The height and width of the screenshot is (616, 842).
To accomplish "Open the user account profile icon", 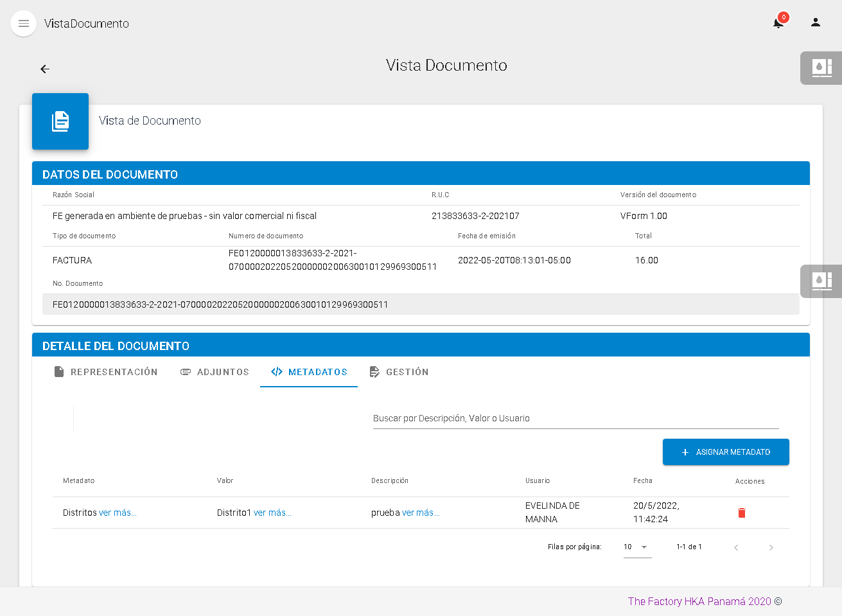I will (x=815, y=22).
